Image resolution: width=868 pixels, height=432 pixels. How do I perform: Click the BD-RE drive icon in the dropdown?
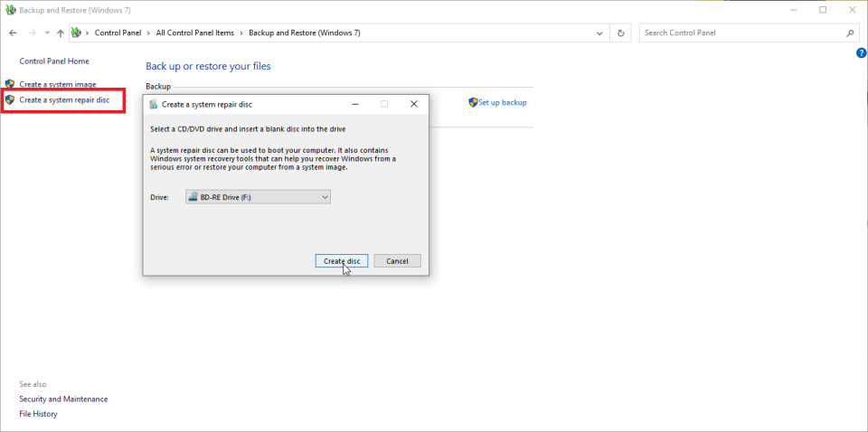193,197
